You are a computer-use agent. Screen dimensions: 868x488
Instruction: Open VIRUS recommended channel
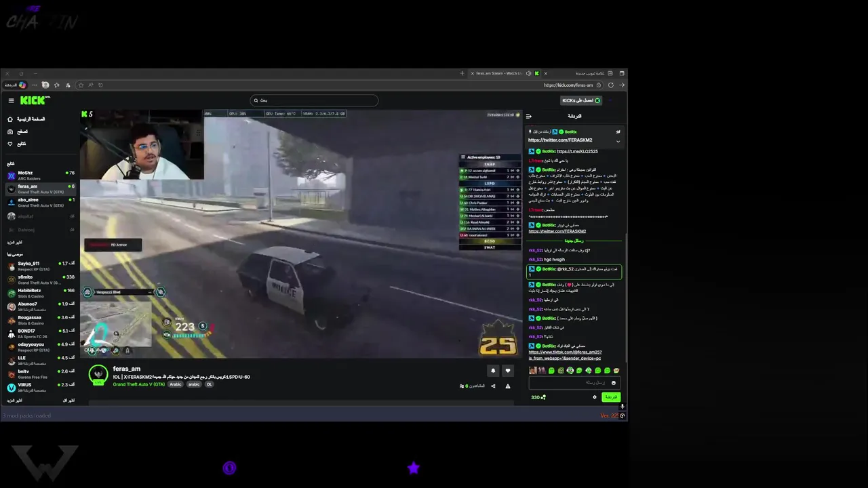[41, 387]
